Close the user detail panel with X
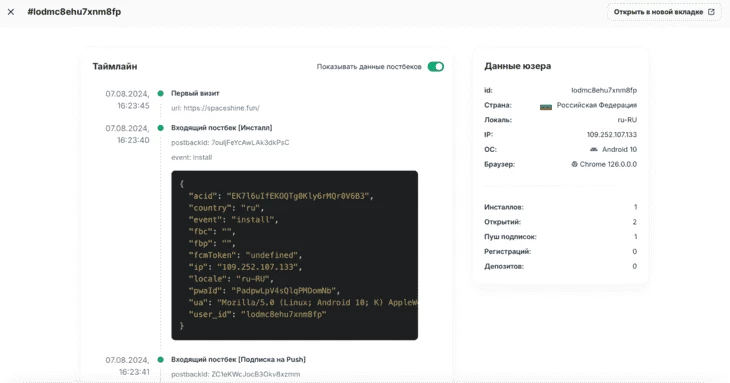 pos(11,12)
